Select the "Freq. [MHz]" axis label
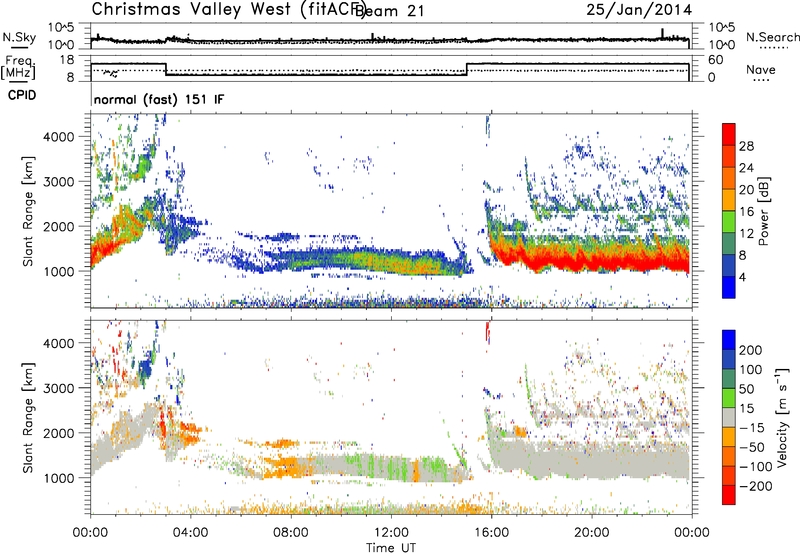The height and width of the screenshot is (554, 800). click(18, 68)
